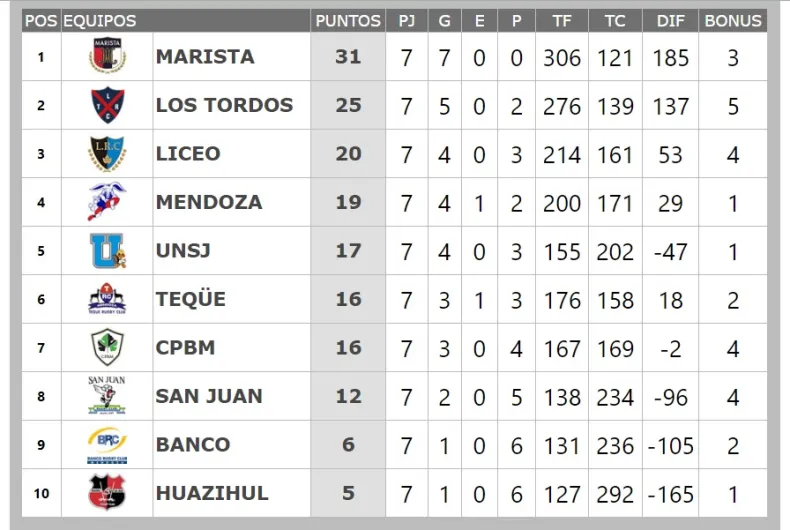Click the PUNTOS column header
790x530 pixels.
[348, 20]
